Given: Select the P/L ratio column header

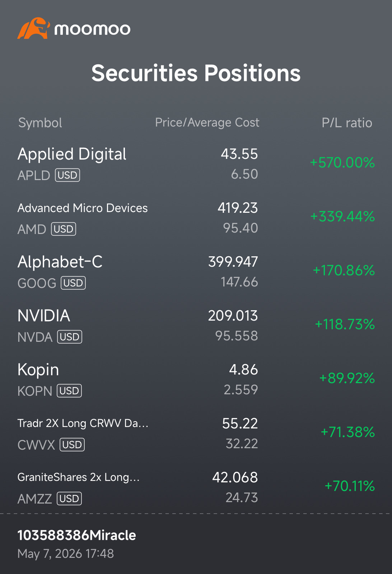Looking at the screenshot, I should [x=347, y=123].
